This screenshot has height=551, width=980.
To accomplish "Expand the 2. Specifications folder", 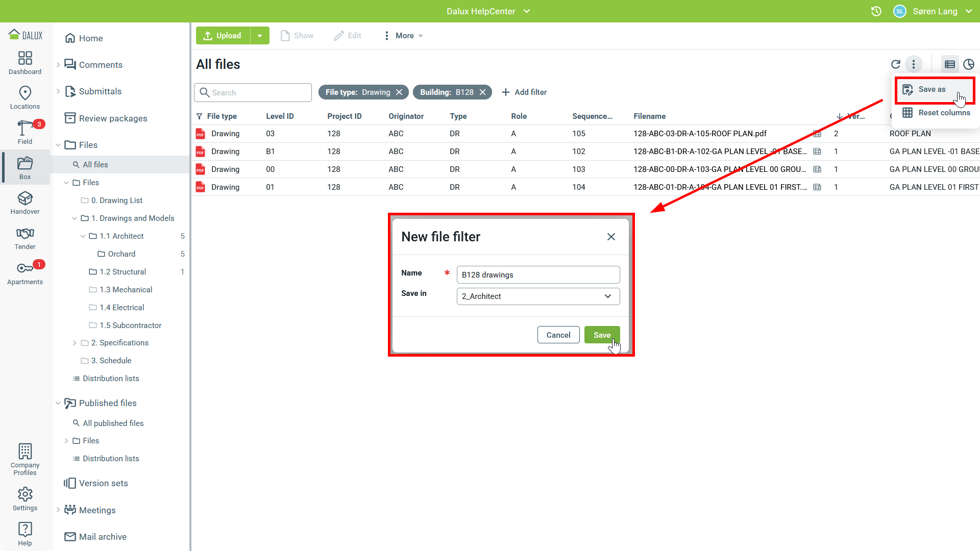I will click(x=75, y=343).
